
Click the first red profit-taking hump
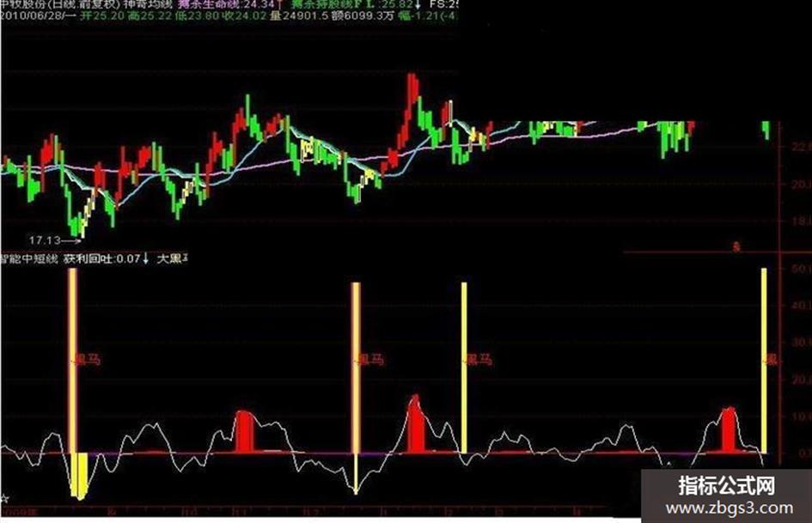pyautogui.click(x=245, y=431)
